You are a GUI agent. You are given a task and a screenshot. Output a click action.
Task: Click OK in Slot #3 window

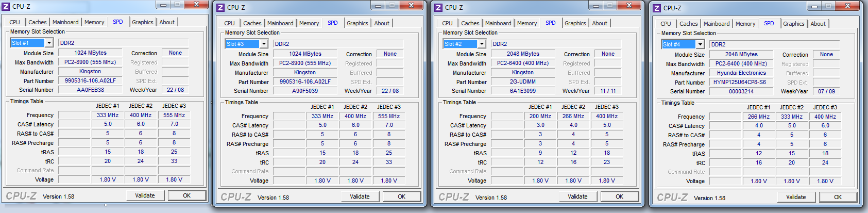coord(401,196)
